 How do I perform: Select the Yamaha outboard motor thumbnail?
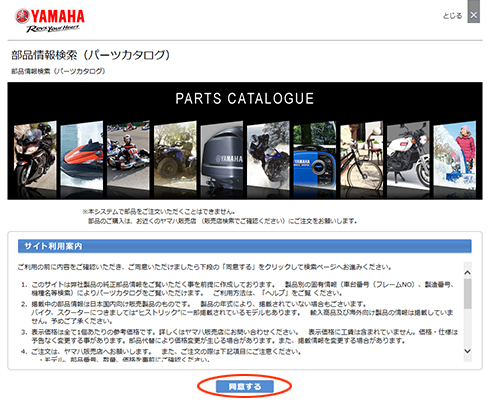tap(222, 155)
